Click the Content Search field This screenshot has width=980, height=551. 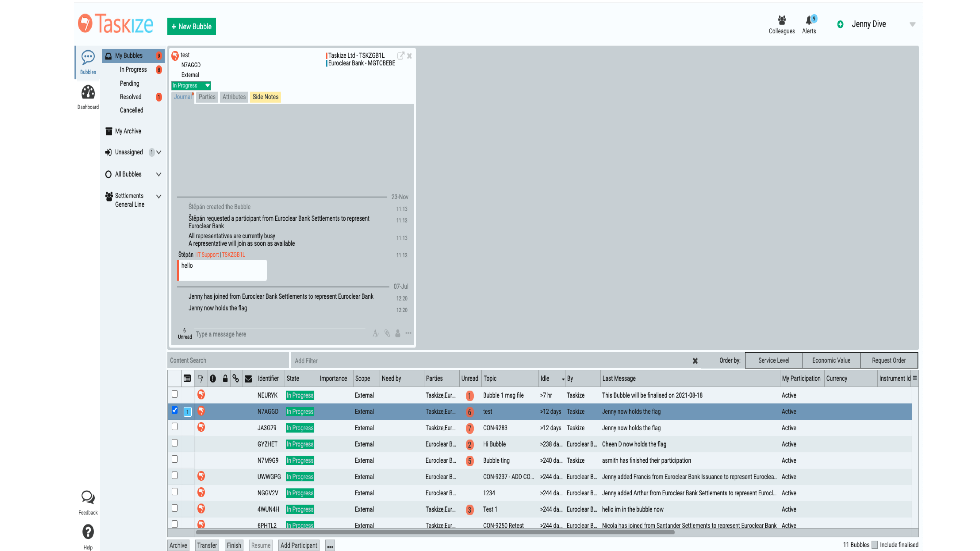click(228, 360)
